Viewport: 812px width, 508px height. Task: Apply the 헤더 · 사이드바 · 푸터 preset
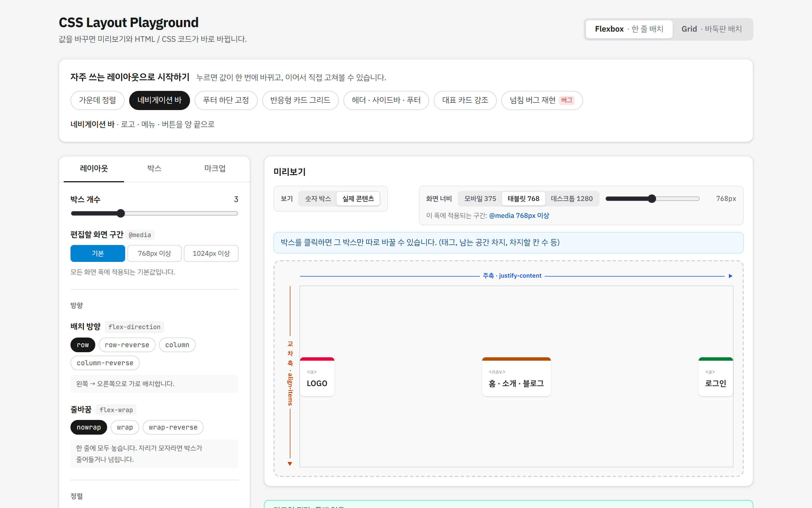[x=386, y=100]
